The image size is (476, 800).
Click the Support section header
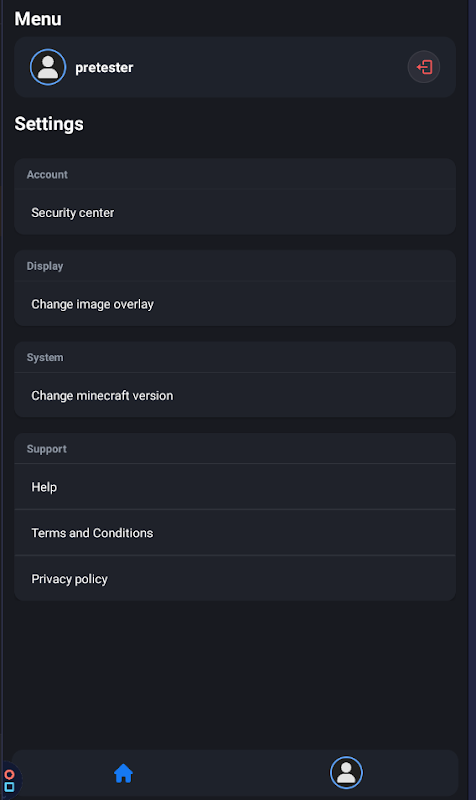click(46, 449)
